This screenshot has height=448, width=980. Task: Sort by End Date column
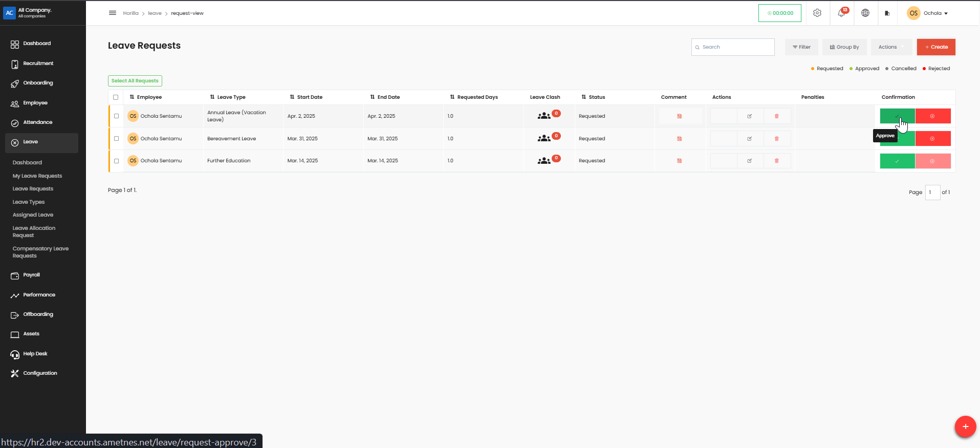click(385, 97)
